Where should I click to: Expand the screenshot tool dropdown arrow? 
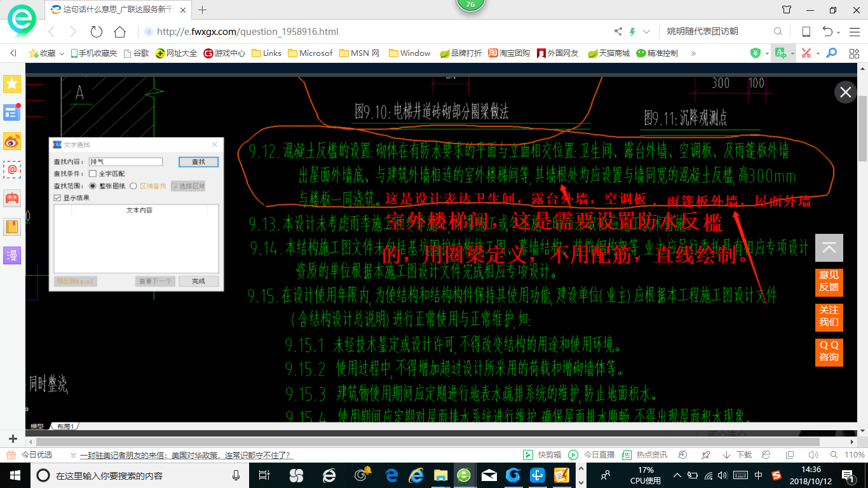pyautogui.click(x=818, y=53)
